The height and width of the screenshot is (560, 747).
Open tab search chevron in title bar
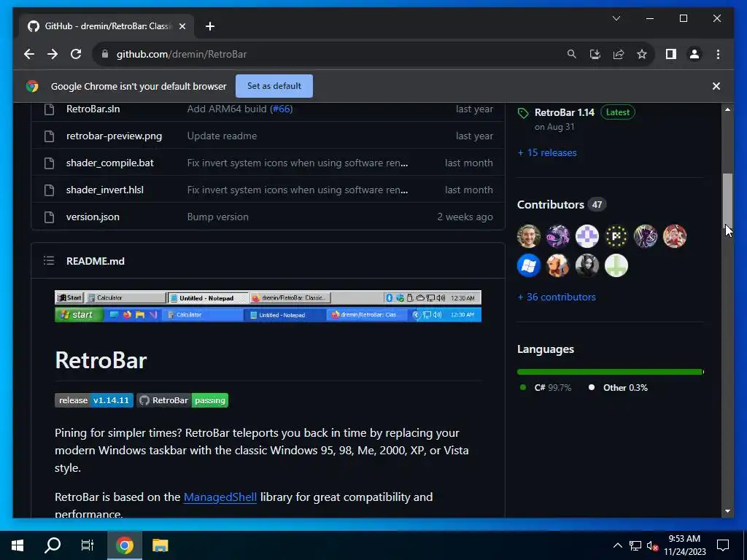[x=616, y=18]
